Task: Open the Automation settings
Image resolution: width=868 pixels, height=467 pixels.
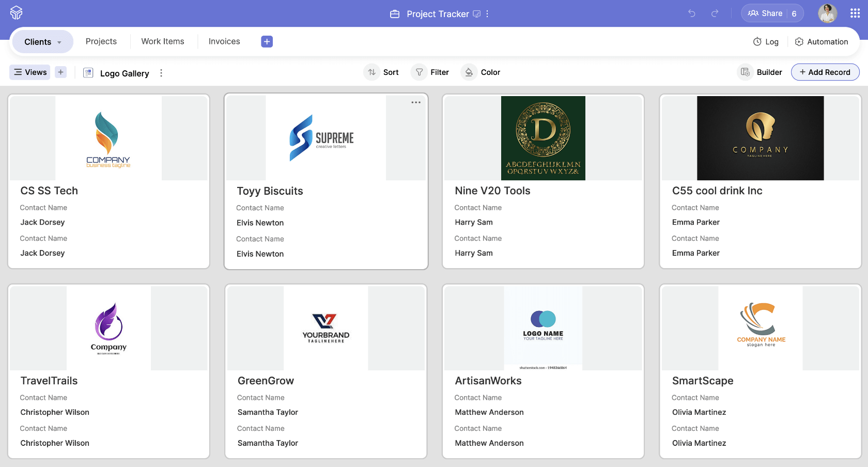Action: pos(822,42)
